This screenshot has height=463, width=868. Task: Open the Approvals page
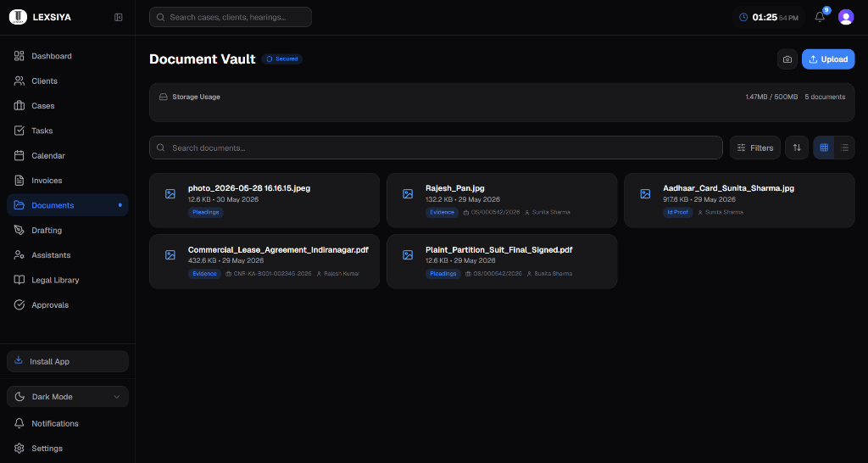[x=68, y=305]
